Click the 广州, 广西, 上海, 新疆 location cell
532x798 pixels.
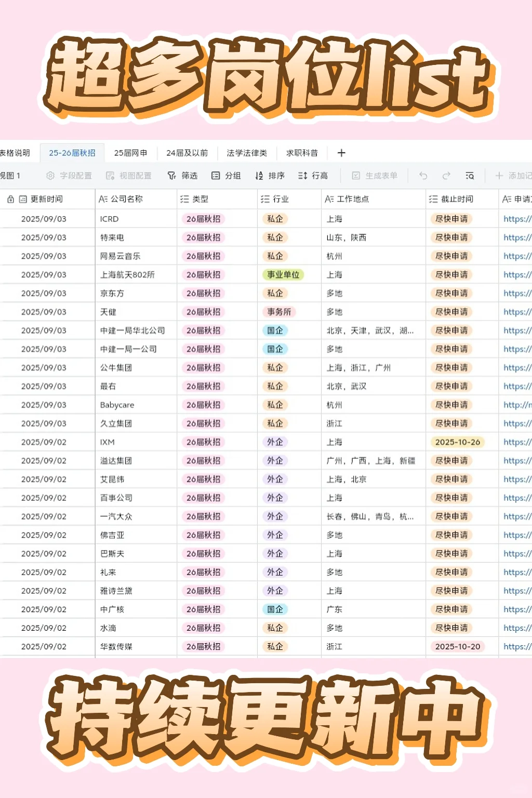[x=374, y=461]
